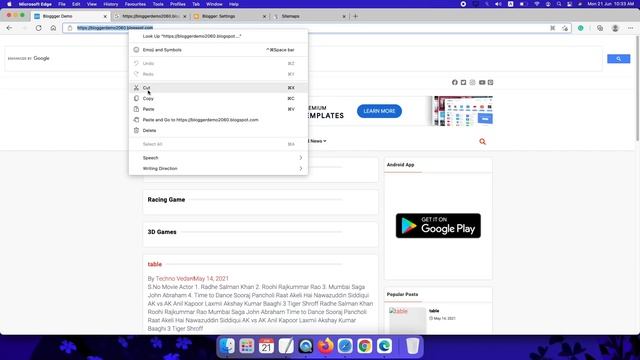Screen dimensions: 640x360
Task: Open Firefox from the Dock
Action: [325, 346]
